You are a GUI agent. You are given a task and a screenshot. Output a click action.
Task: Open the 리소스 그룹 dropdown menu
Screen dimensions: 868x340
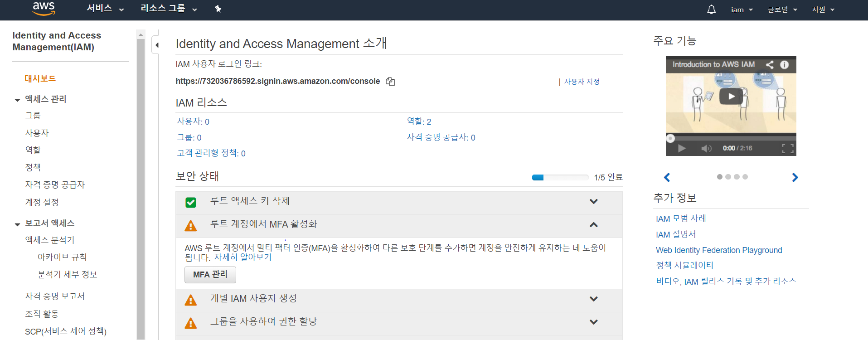point(169,9)
